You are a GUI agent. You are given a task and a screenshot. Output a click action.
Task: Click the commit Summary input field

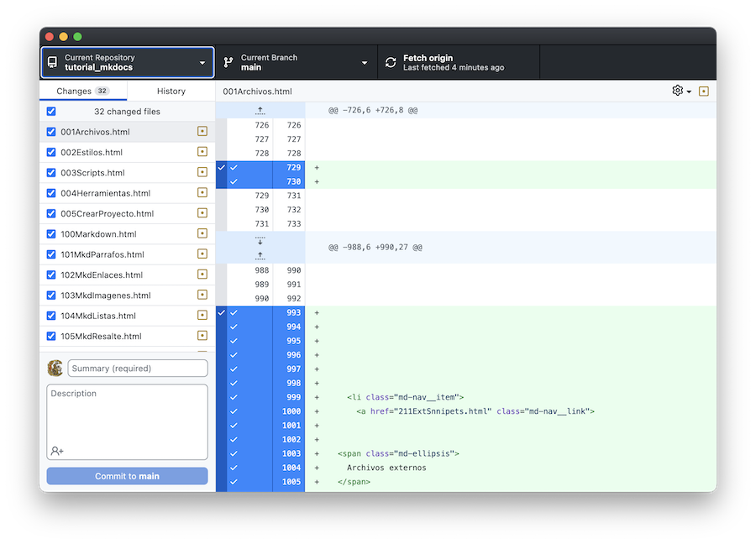[138, 368]
